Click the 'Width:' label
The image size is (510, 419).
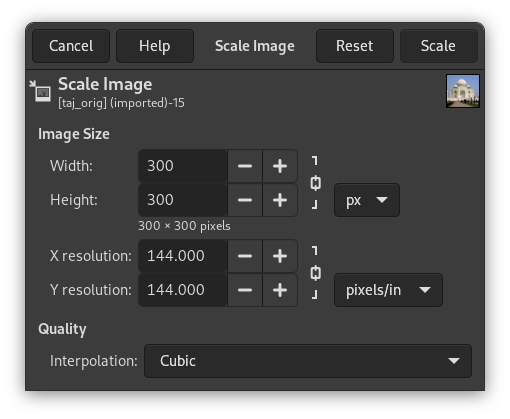71,166
